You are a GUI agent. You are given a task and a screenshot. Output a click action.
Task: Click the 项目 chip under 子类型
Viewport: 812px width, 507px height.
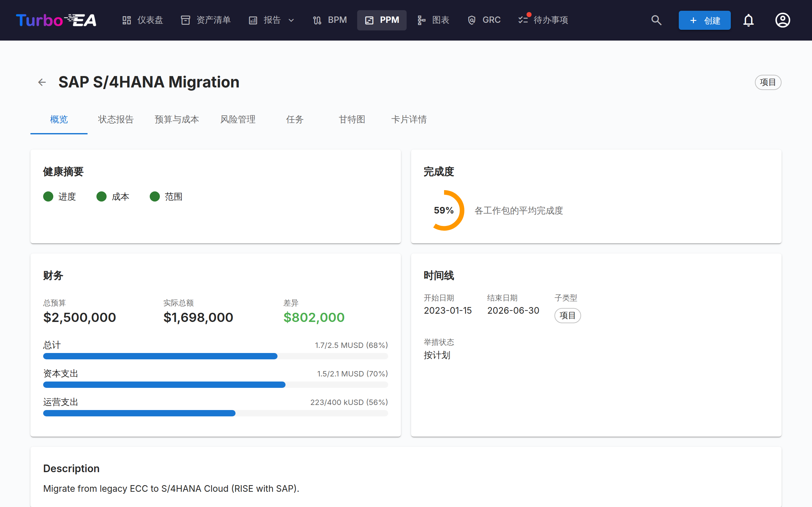coord(567,316)
